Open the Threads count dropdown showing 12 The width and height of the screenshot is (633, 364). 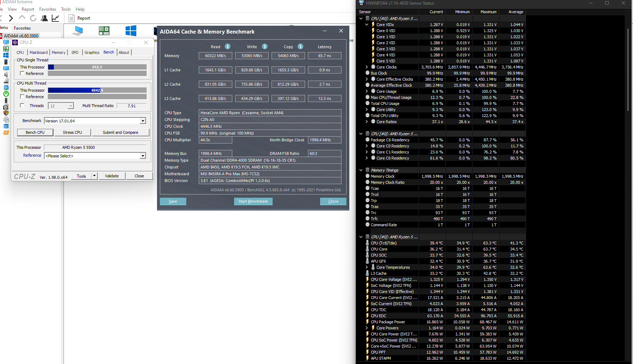[71, 106]
